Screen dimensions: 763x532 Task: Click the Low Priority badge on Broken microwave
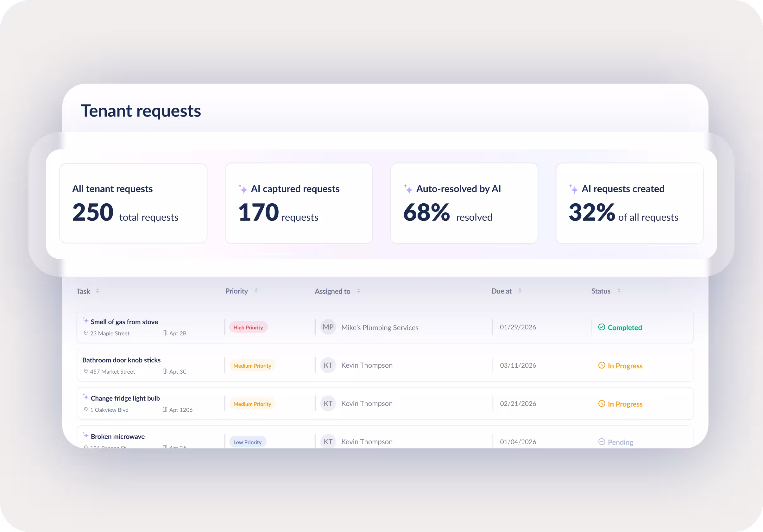tap(247, 442)
